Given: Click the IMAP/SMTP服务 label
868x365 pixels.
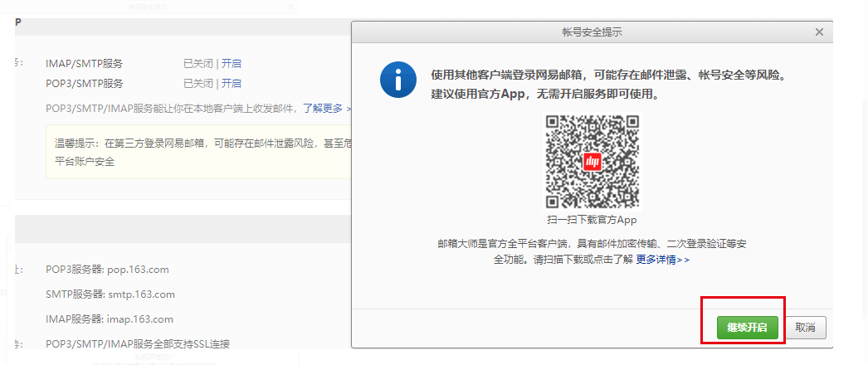Looking at the screenshot, I should point(84,64).
